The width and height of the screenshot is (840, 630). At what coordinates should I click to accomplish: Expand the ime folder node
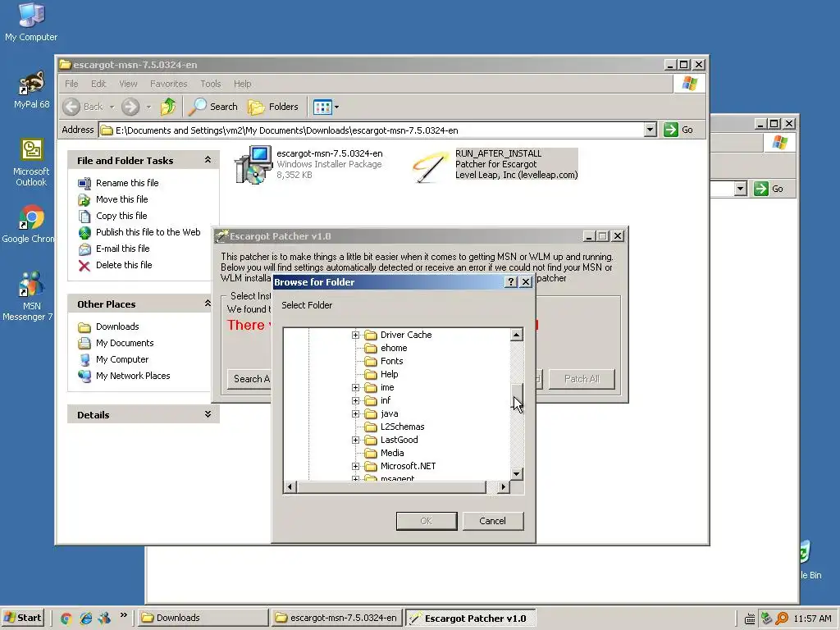pyautogui.click(x=355, y=387)
